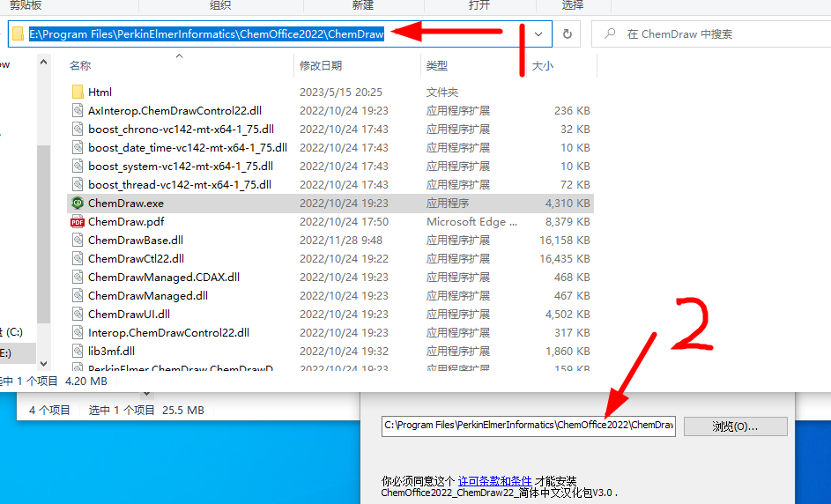831x504 pixels.
Task: Click the boost_date_time dll file icon
Action: (78, 148)
